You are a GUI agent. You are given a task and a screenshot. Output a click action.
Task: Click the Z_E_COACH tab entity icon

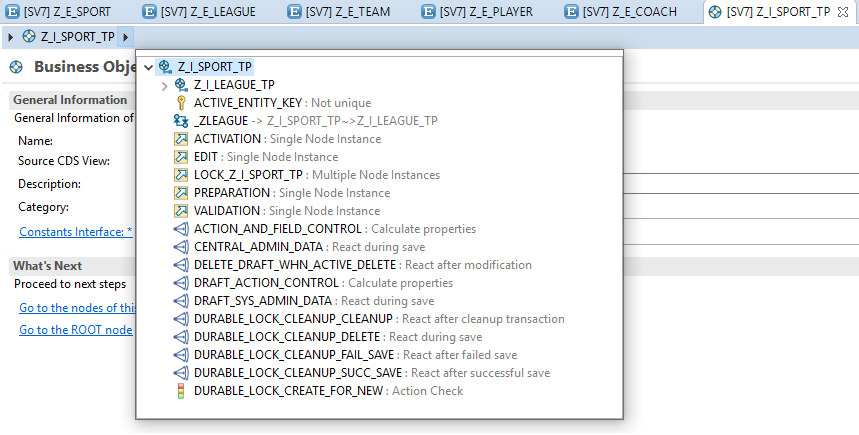tap(572, 12)
